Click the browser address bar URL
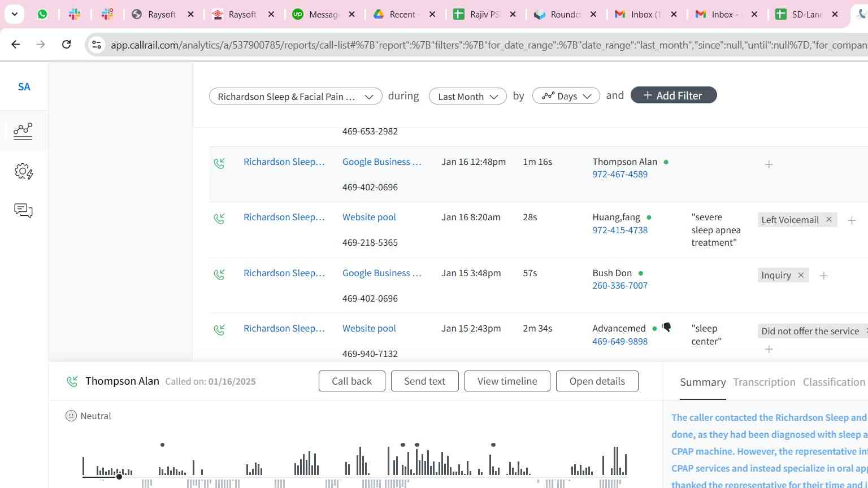868x488 pixels. click(489, 45)
